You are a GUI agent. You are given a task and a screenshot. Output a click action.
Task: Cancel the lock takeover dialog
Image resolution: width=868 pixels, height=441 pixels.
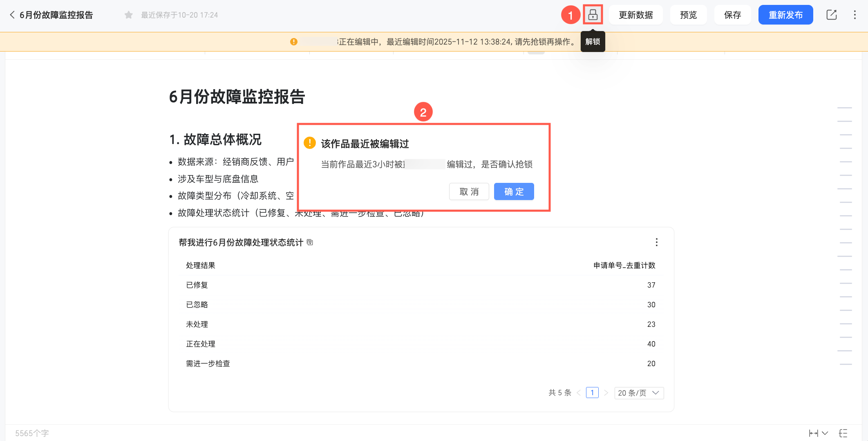coord(469,191)
